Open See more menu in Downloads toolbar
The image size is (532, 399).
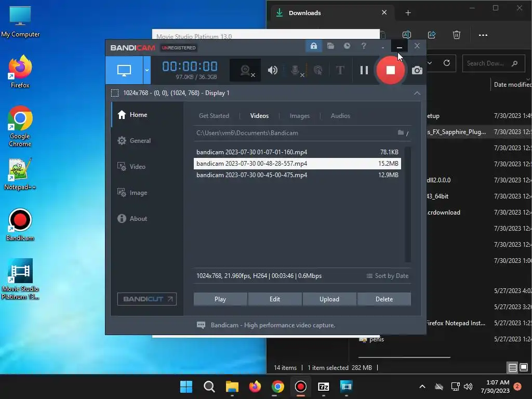[x=483, y=35]
